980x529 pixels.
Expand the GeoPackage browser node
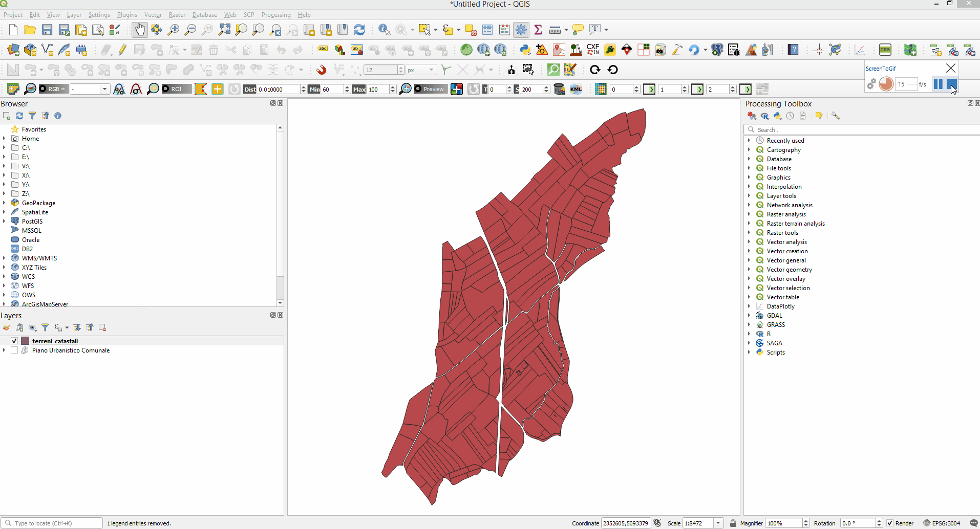coord(4,203)
